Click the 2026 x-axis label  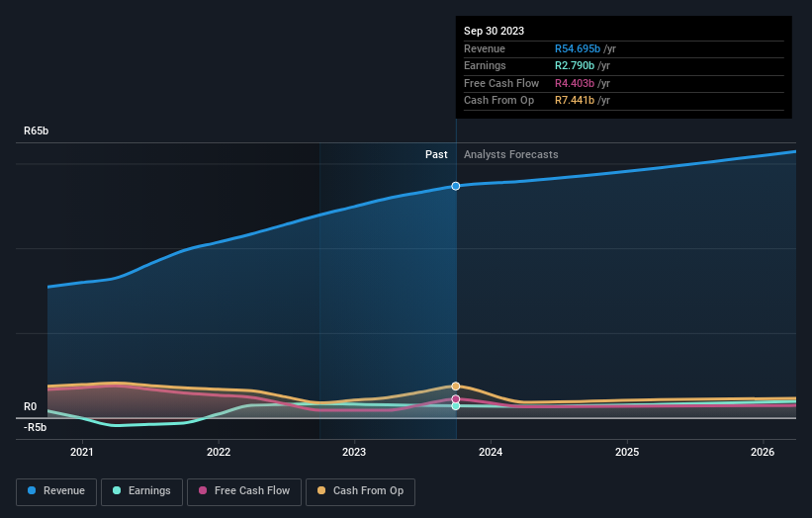click(x=763, y=452)
